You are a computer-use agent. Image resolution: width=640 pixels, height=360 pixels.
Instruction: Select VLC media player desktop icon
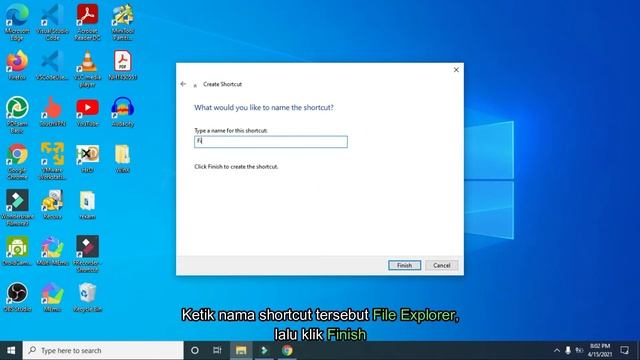coord(87,68)
